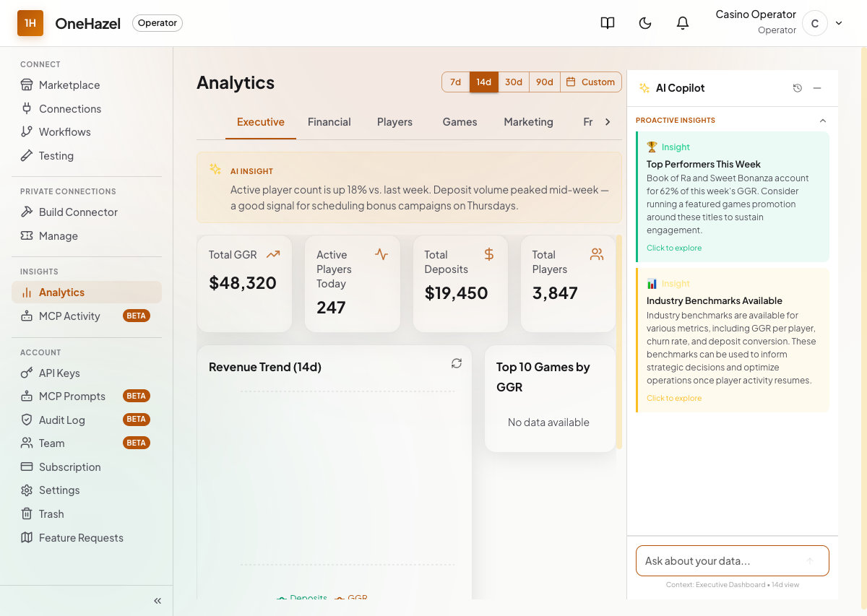Open Feature Requests page
This screenshot has height=616, width=867.
coord(87,538)
